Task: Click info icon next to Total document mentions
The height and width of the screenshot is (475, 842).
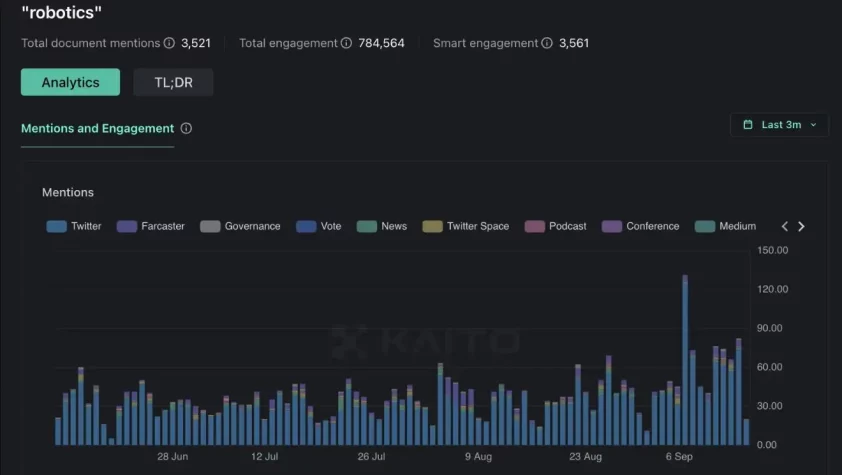Action: point(169,43)
